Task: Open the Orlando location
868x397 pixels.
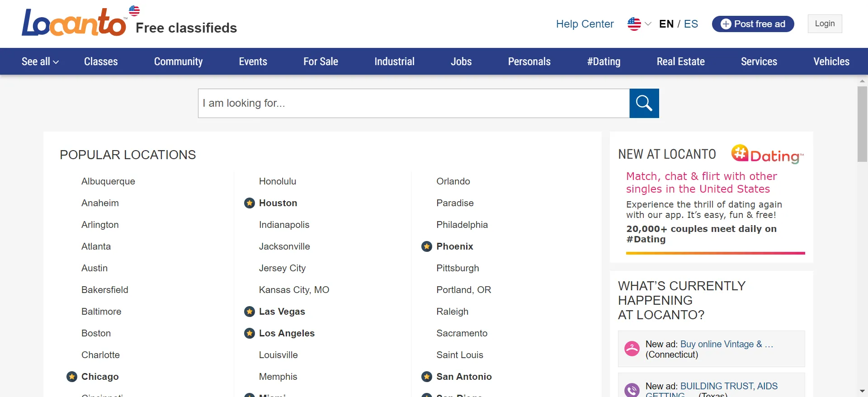Action: tap(453, 181)
